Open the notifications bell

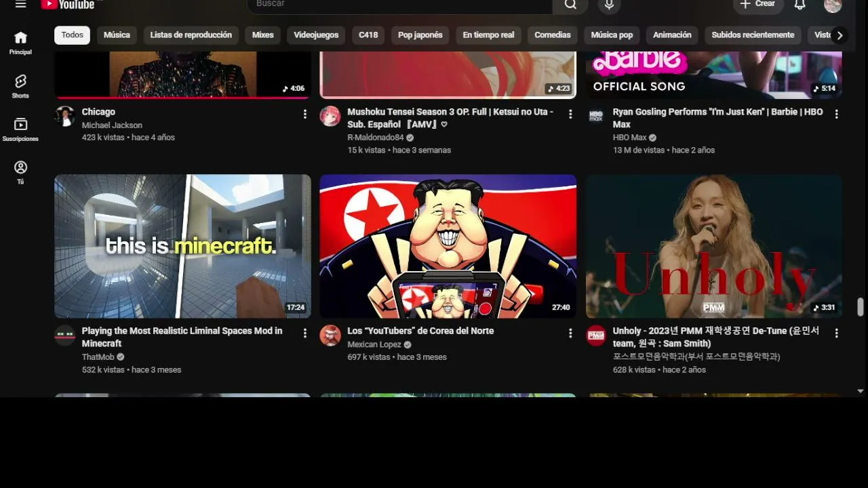pyautogui.click(x=800, y=5)
